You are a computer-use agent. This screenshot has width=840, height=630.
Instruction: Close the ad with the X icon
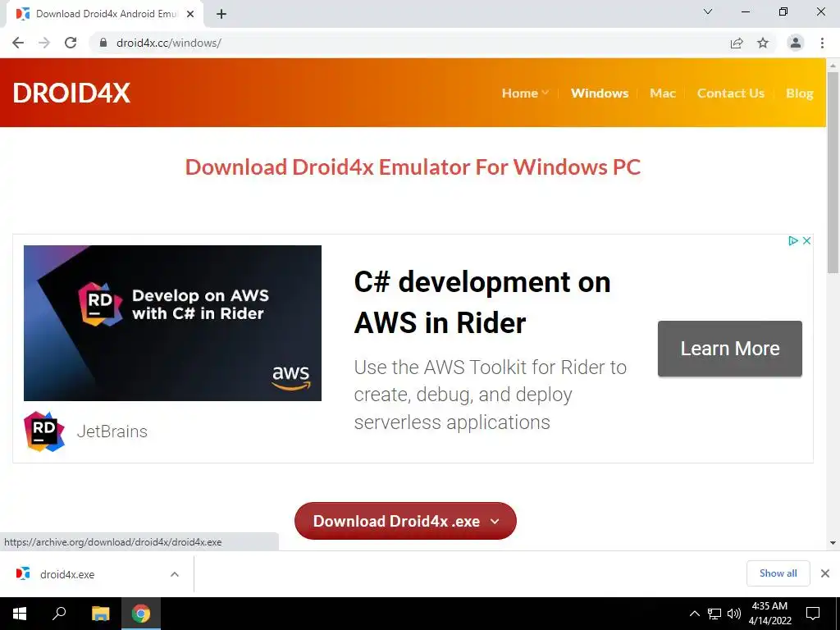point(806,241)
